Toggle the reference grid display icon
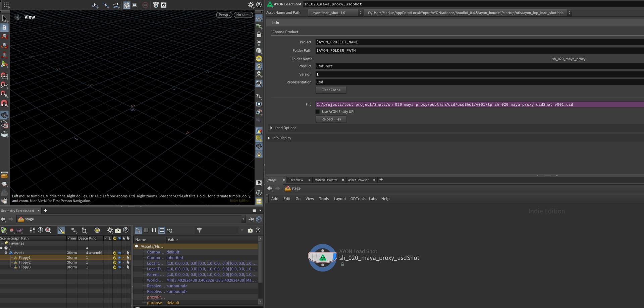Screen dimensions: 644x308 259,18
